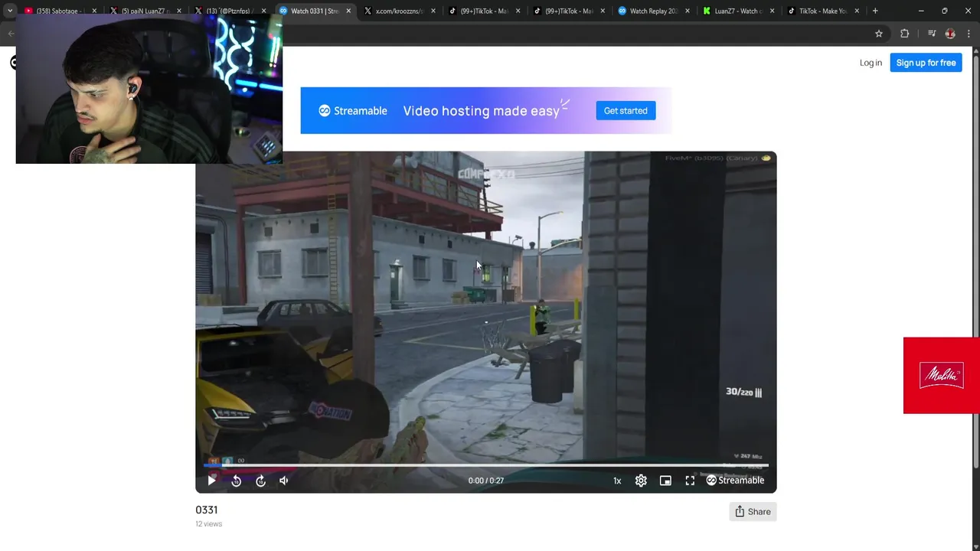980x551 pixels.
Task: Open a new browser tab
Action: click(x=875, y=11)
